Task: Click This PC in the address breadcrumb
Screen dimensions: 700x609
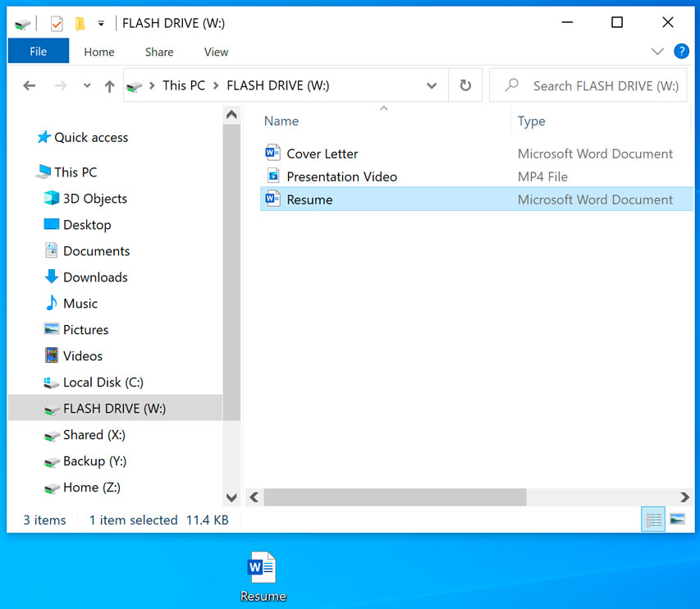Action: [x=184, y=85]
